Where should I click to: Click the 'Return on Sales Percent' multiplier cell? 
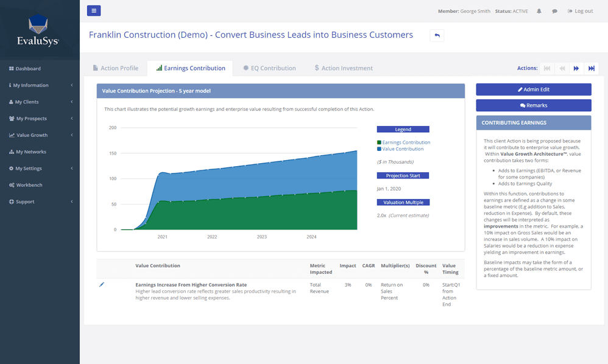(392, 291)
